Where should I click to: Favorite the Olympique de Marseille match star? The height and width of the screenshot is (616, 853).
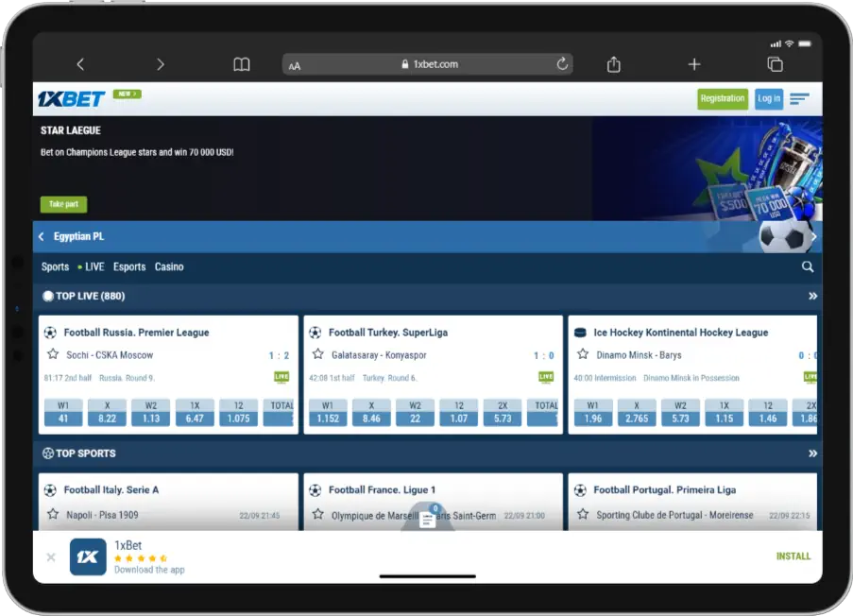click(318, 514)
